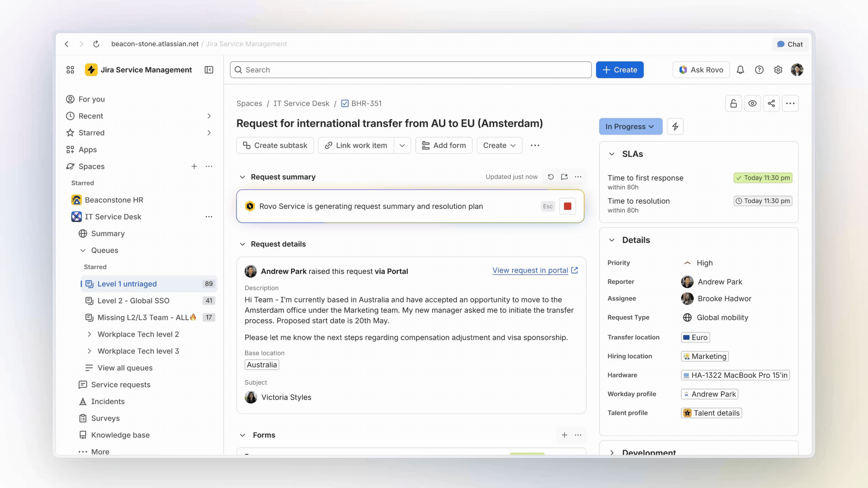Open the user profile avatar

pyautogui.click(x=797, y=70)
